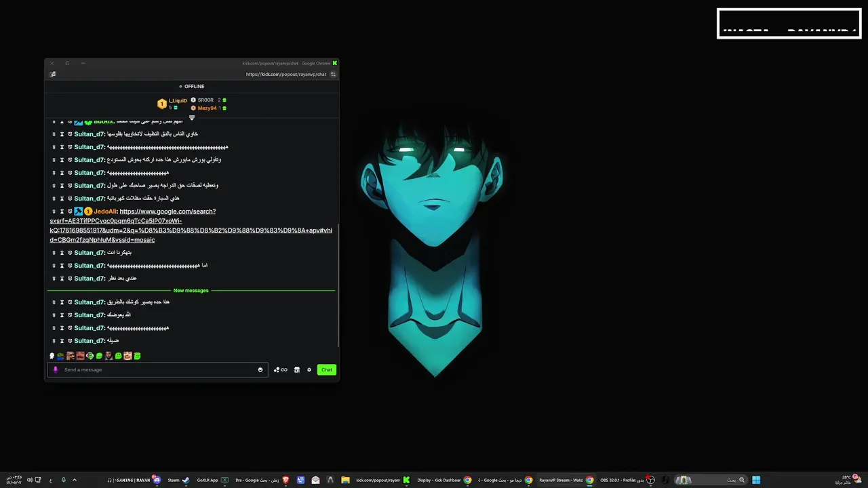Switch to OBS 32.0.1 taskbar window
868x488 pixels.
(627, 480)
